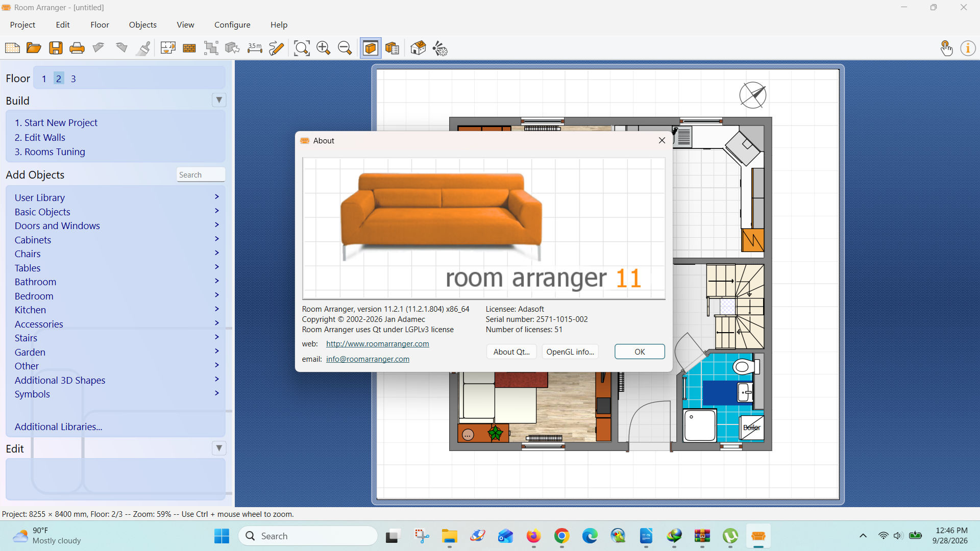Click 2. Edit Walls link
This screenshot has width=980, height=551.
tap(40, 137)
